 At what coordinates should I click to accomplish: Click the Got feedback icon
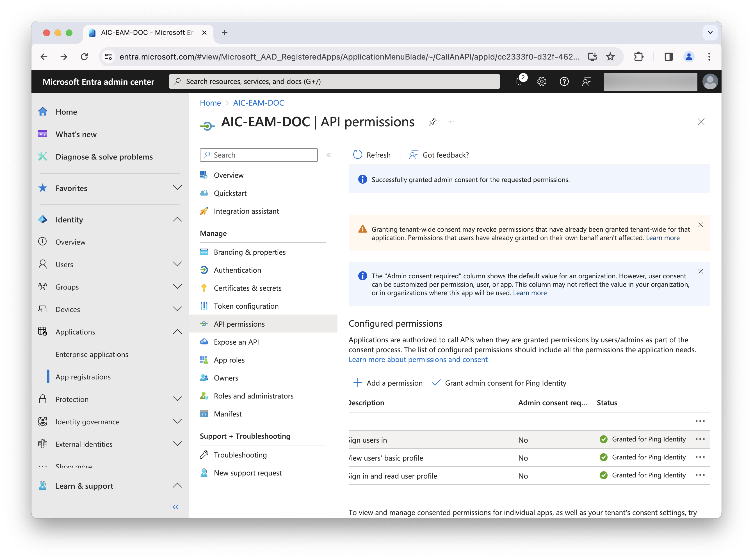point(414,154)
